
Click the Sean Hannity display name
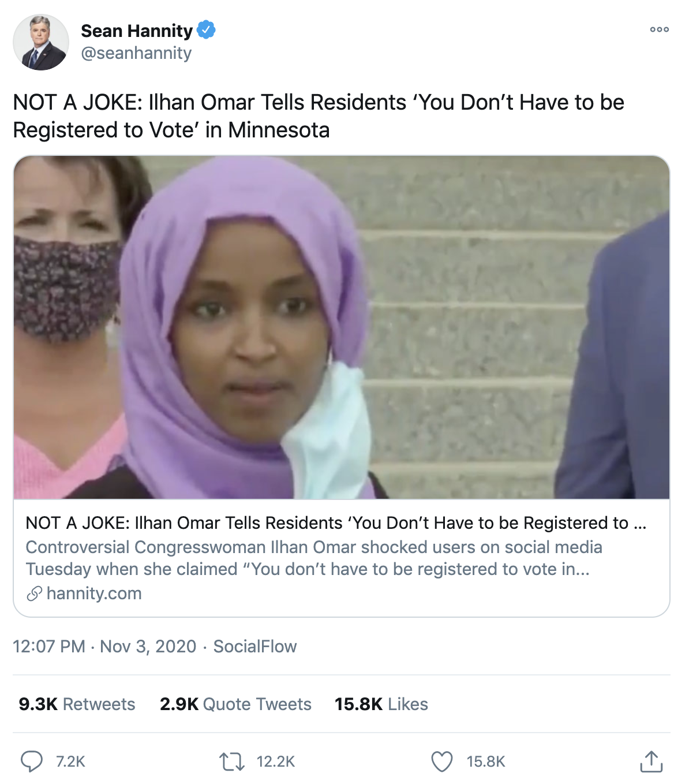click(x=137, y=30)
